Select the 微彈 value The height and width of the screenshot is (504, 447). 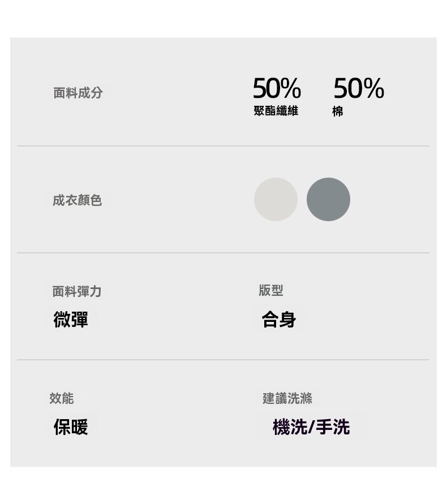71,320
